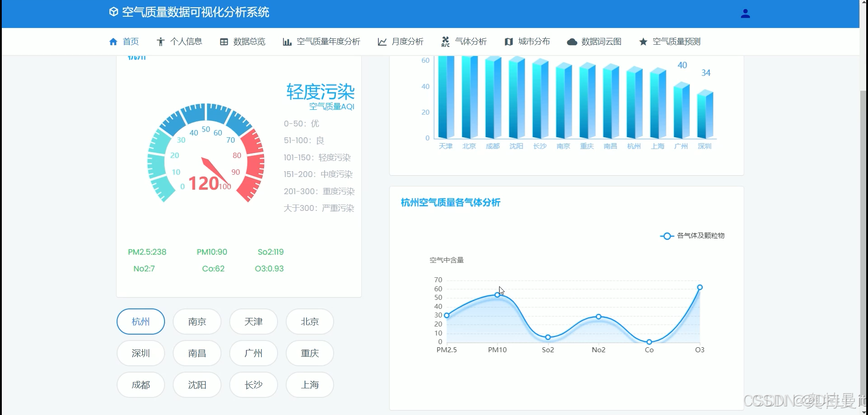Screen dimensions: 868x415
Task: Select the cloud icon beside 数据词云图
Action: click(x=572, y=42)
